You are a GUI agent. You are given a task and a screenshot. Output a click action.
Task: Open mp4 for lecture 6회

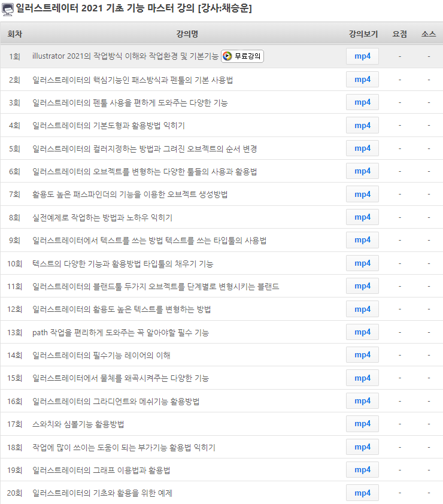362,171
